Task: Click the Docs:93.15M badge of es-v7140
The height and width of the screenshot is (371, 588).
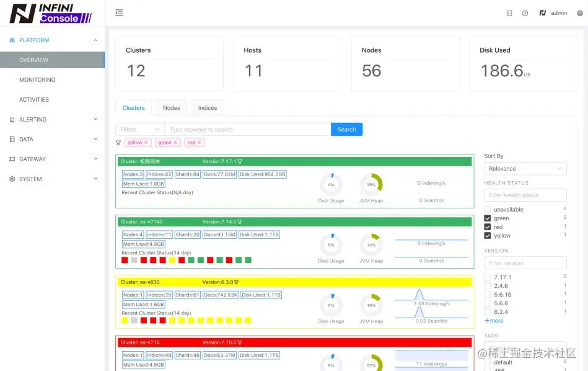Action: 220,235
